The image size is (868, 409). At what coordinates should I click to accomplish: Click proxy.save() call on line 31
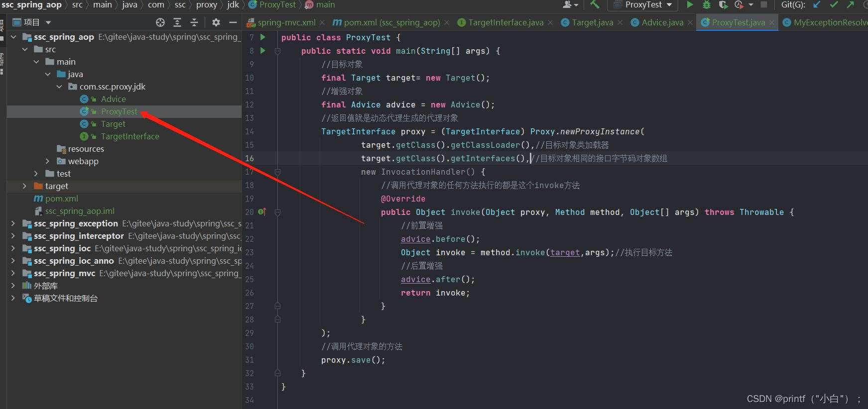tap(353, 360)
